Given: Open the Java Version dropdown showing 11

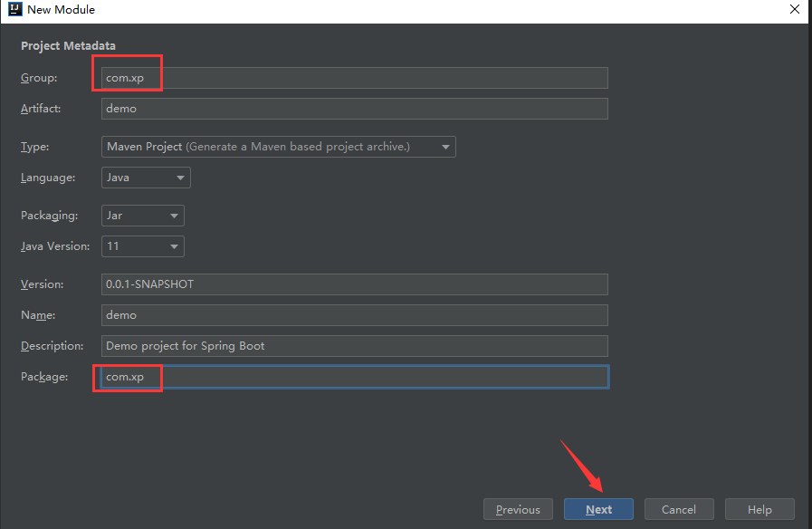Looking at the screenshot, I should (x=143, y=246).
